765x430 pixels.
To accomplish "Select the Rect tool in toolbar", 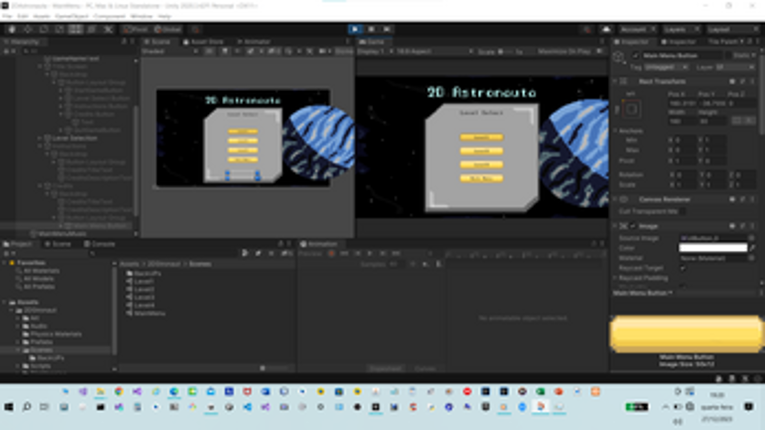I will (76, 29).
